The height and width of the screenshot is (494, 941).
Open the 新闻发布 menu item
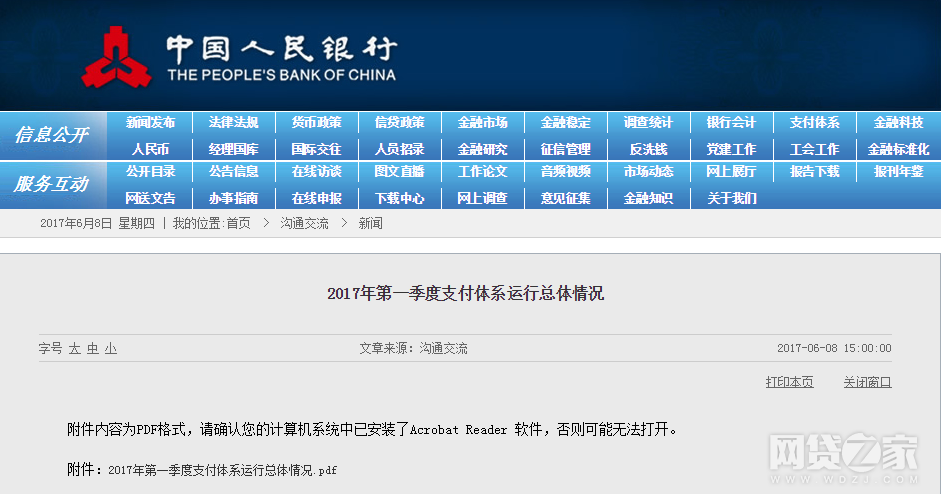point(150,123)
